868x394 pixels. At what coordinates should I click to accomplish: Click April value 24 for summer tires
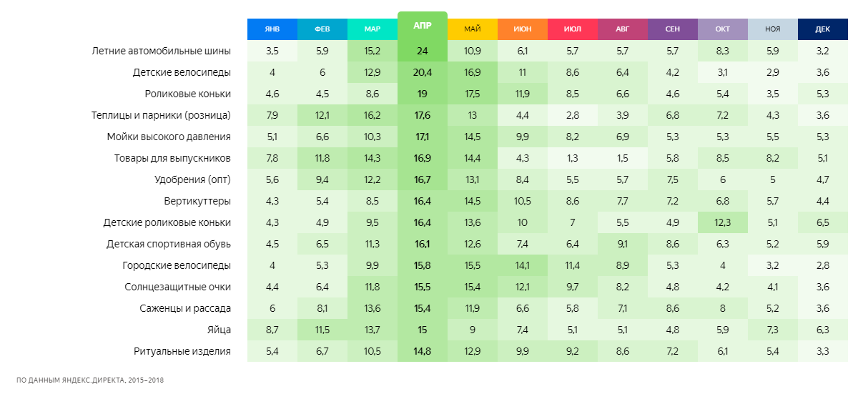point(422,51)
